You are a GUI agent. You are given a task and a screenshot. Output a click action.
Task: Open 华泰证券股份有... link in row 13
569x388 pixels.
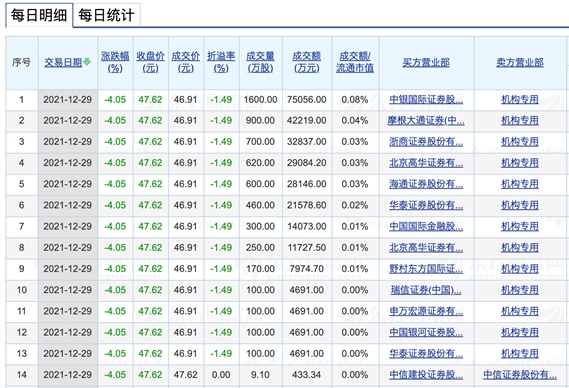(426, 354)
